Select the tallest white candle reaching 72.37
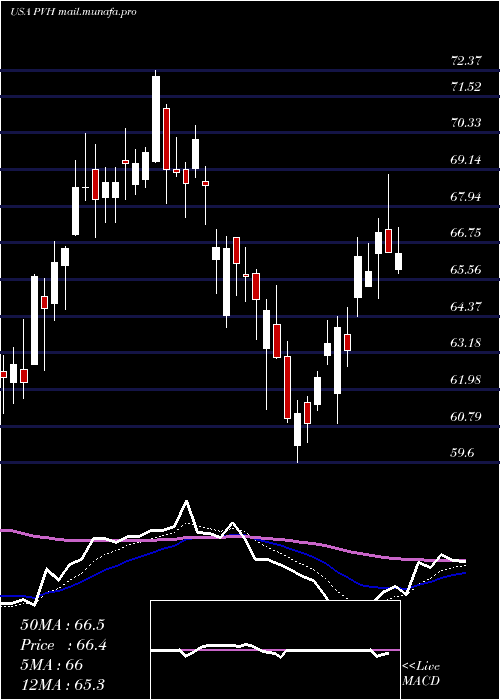Viewport: 500px width, 700px height. 156,119
